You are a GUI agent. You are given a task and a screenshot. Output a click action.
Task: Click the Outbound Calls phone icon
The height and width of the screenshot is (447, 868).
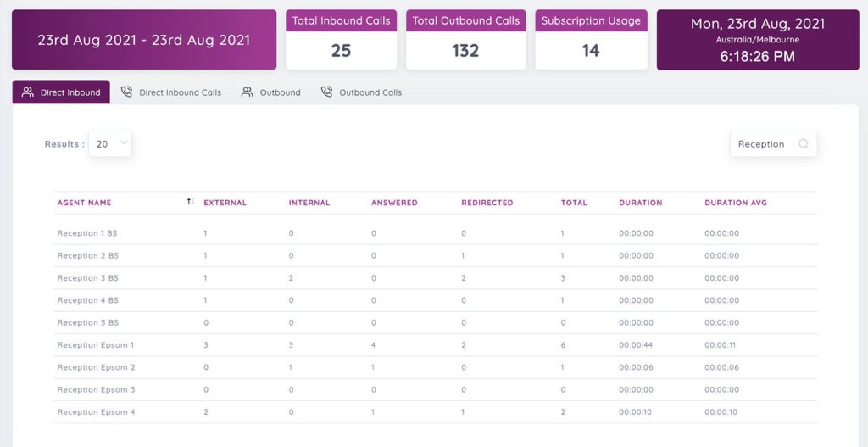tap(326, 92)
